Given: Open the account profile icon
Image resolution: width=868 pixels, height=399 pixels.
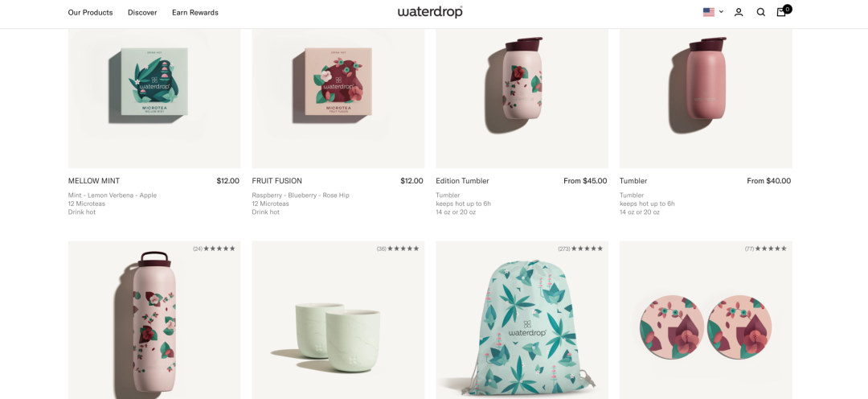Looking at the screenshot, I should (739, 12).
